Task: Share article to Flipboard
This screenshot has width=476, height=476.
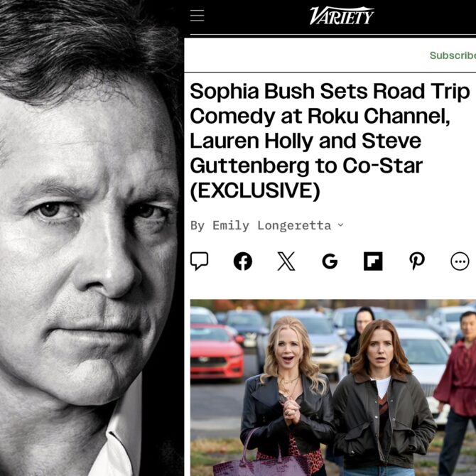Action: click(373, 261)
